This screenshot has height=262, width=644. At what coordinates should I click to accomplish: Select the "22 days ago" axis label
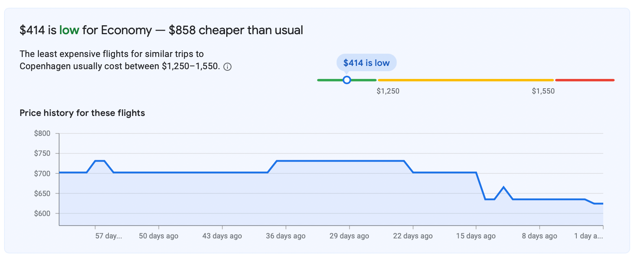coord(413,236)
